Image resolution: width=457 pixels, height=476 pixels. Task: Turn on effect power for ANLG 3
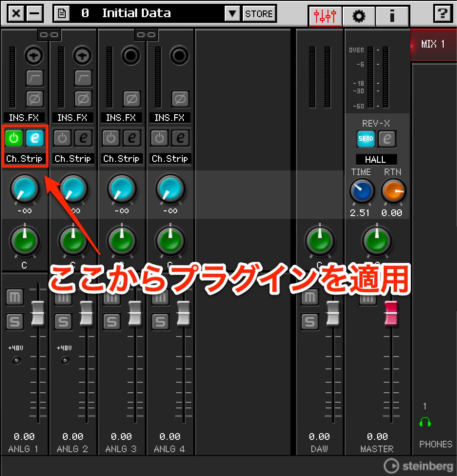tap(111, 138)
